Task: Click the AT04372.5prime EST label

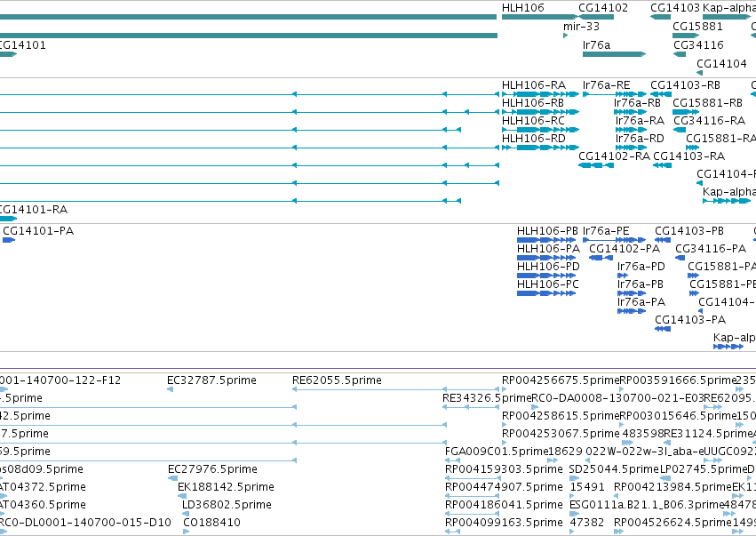Action: coord(43,487)
